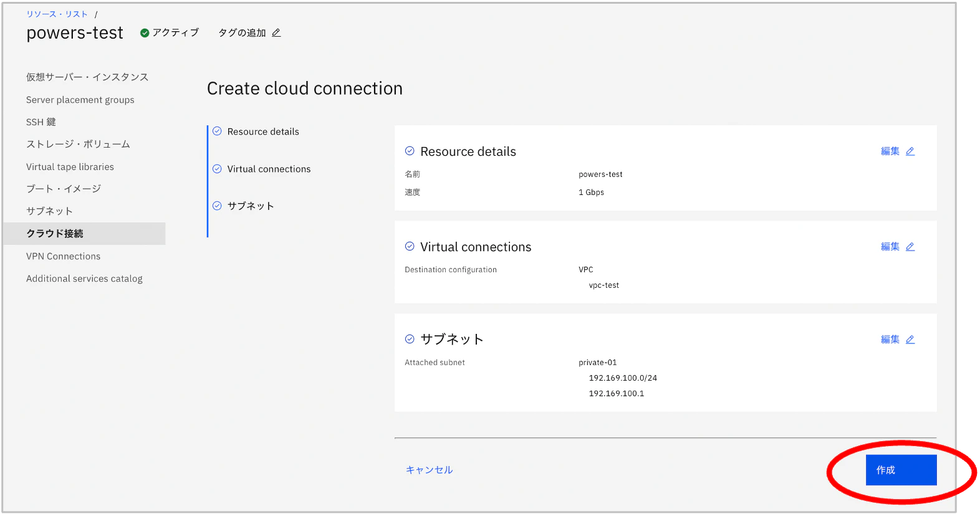980x514 pixels.
Task: Click the powers-test name value
Action: [600, 174]
